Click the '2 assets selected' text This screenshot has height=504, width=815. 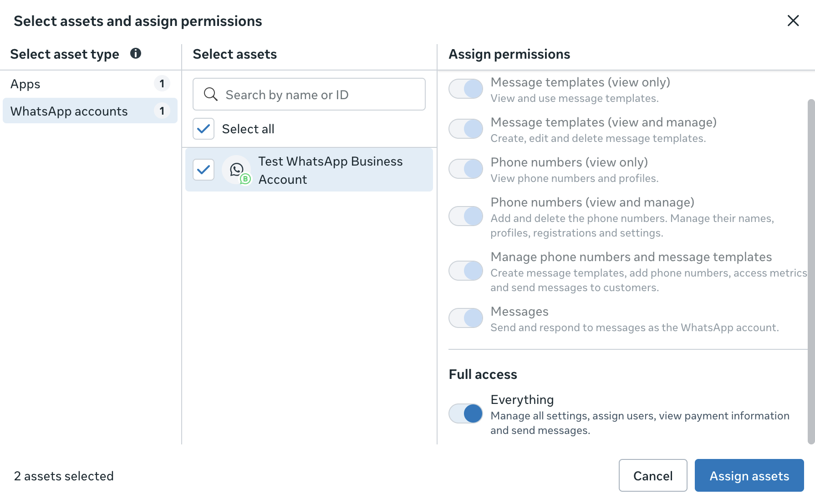64,476
